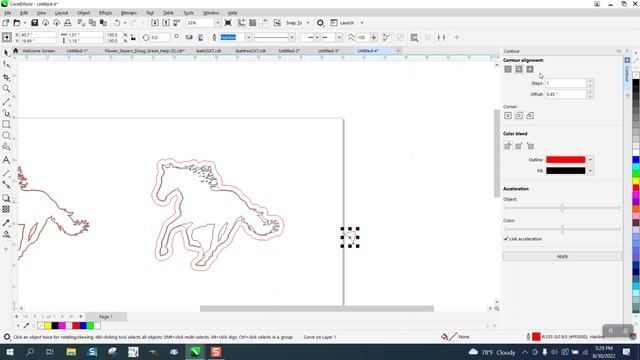
Task: Move the Object acceleration slider
Action: 562,208
